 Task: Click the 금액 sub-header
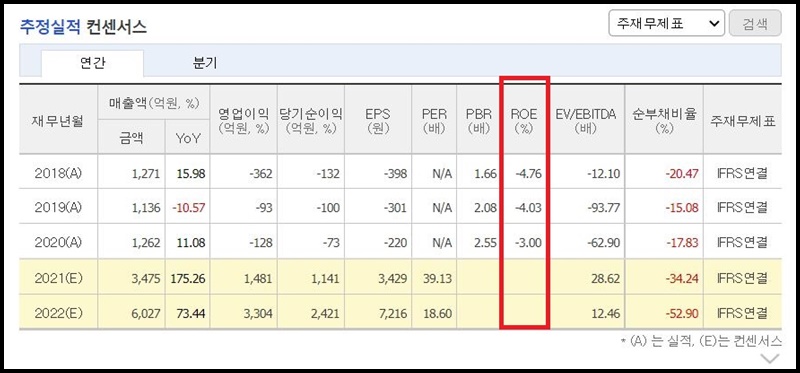point(132,137)
